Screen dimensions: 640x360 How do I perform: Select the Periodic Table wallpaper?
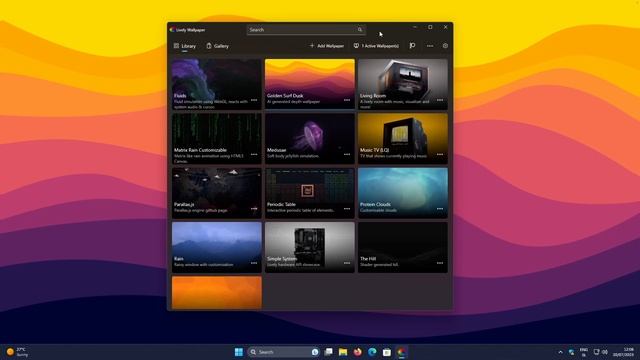310,193
